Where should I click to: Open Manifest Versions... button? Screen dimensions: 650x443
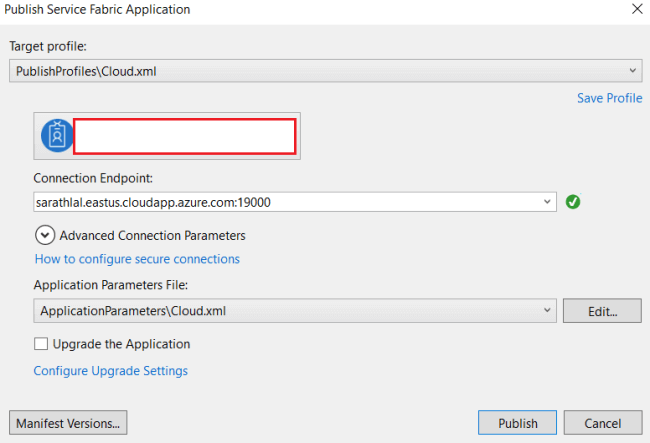pyautogui.click(x=69, y=423)
